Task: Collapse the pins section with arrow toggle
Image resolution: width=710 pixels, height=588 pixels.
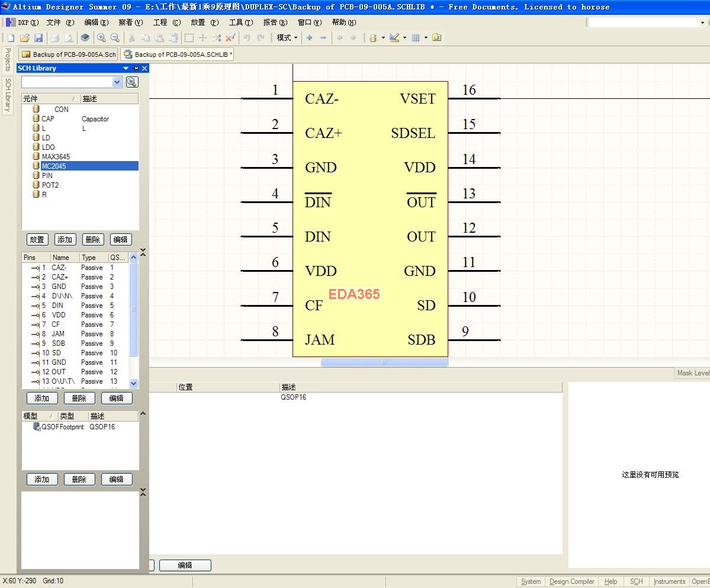Action: click(143, 253)
